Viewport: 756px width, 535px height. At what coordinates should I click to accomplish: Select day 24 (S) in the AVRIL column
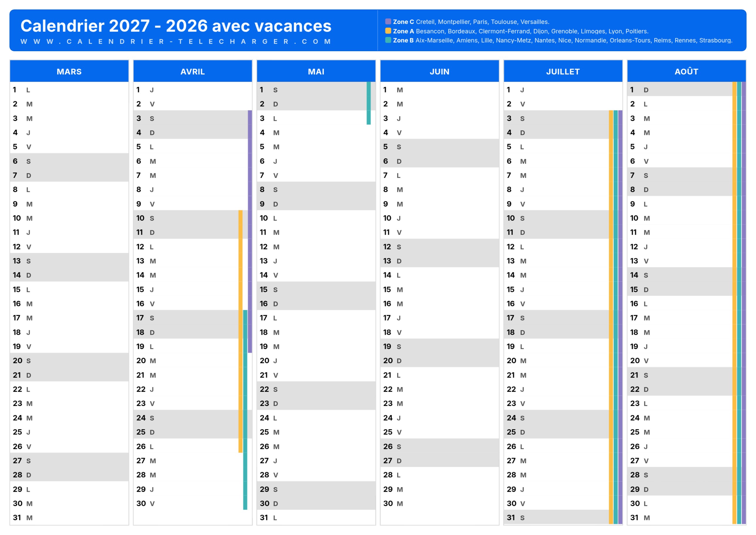pos(193,417)
